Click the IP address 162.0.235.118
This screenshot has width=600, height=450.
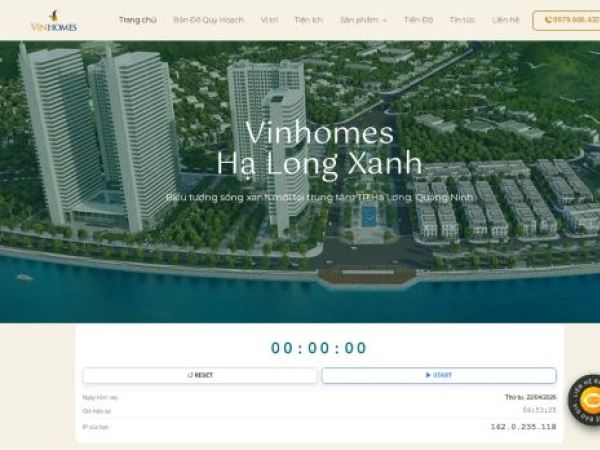coord(523,427)
